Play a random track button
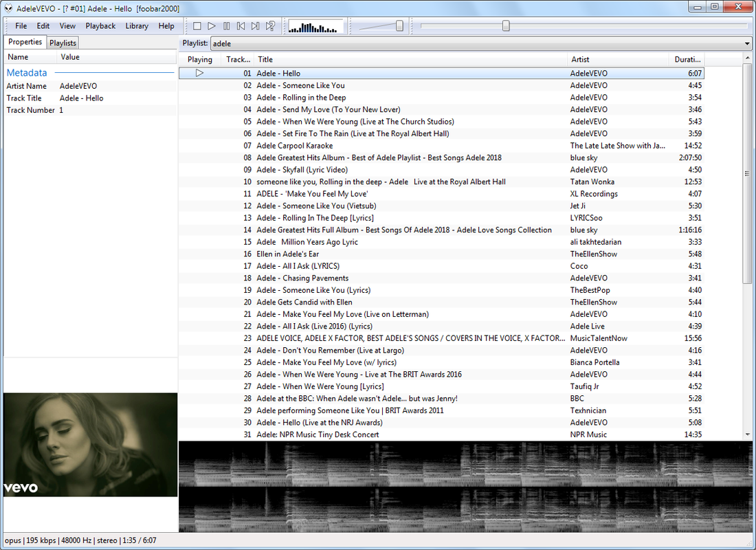 pos(271,26)
